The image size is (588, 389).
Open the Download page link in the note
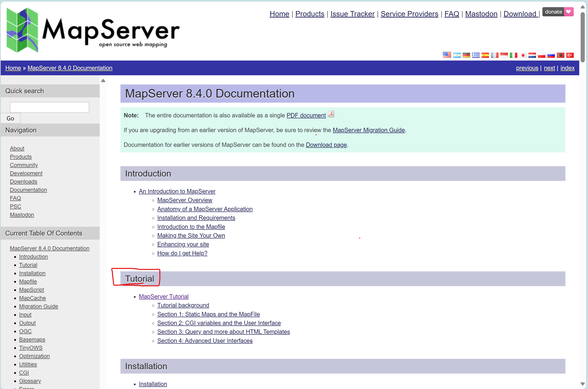(326, 145)
